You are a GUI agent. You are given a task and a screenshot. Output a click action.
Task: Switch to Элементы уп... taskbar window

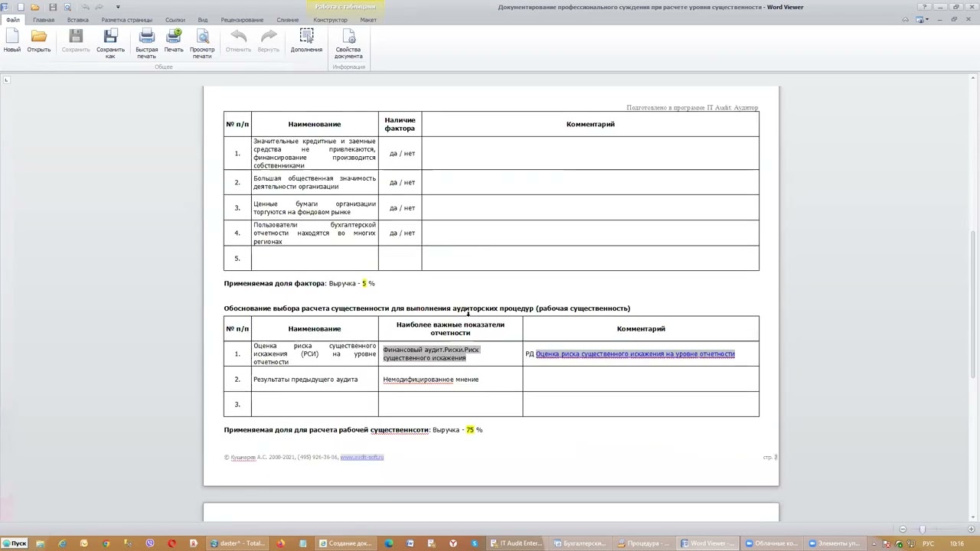point(834,543)
